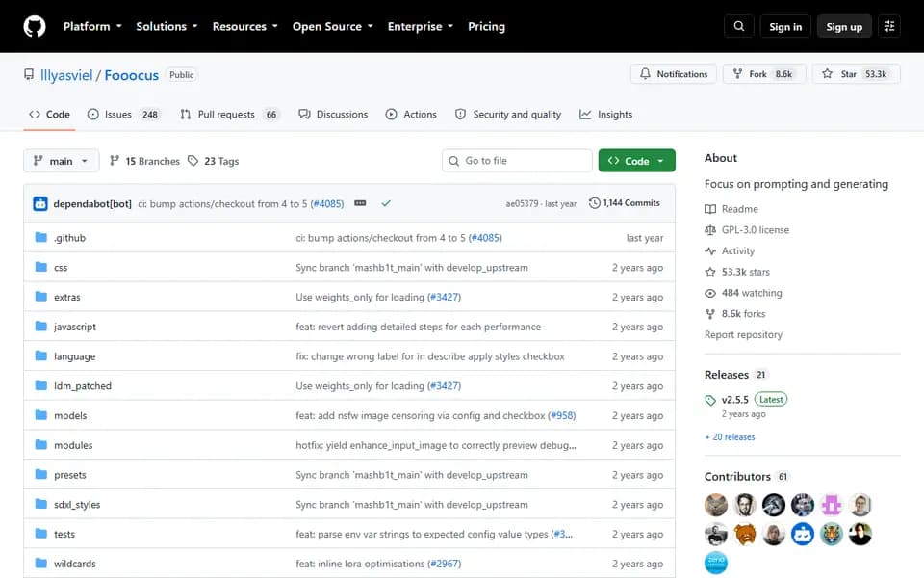The image size is (924, 578).
Task: Open the sdxl_styles folder
Action: (x=77, y=504)
